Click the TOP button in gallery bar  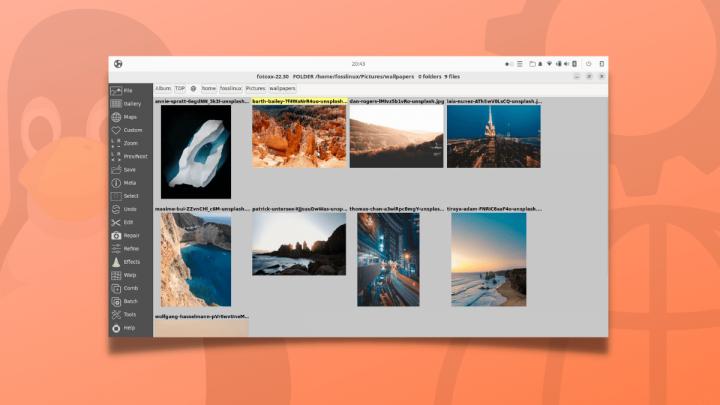(x=180, y=88)
